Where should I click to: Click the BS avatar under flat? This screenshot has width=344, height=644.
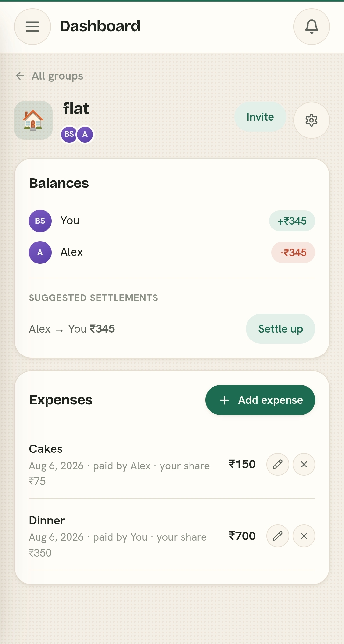(69, 134)
